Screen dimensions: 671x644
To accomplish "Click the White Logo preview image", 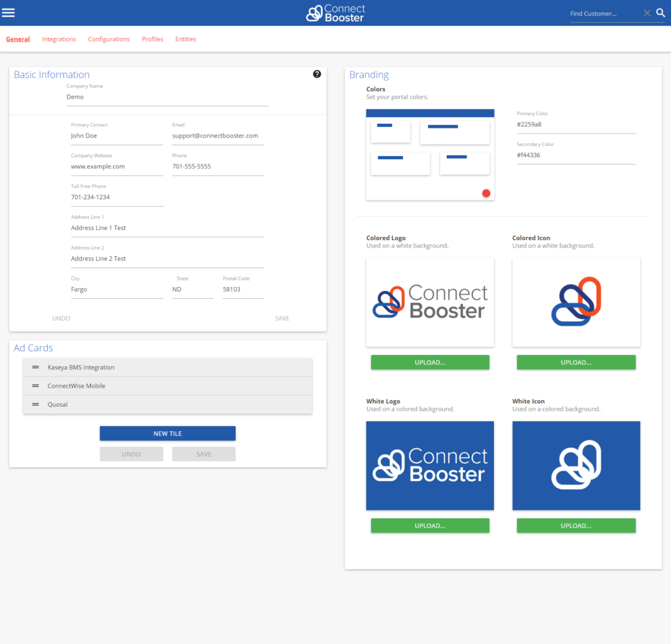I will (x=430, y=466).
